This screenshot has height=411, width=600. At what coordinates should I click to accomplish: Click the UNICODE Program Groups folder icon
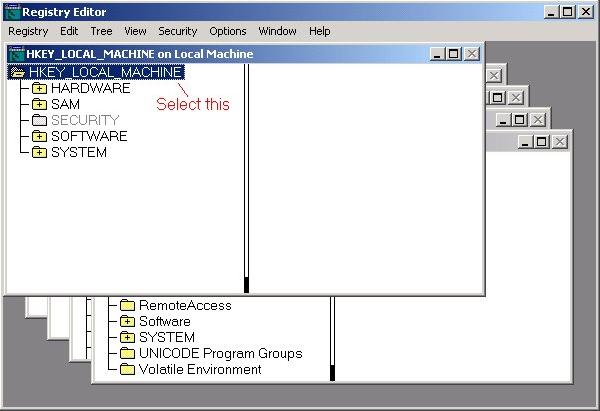click(127, 354)
